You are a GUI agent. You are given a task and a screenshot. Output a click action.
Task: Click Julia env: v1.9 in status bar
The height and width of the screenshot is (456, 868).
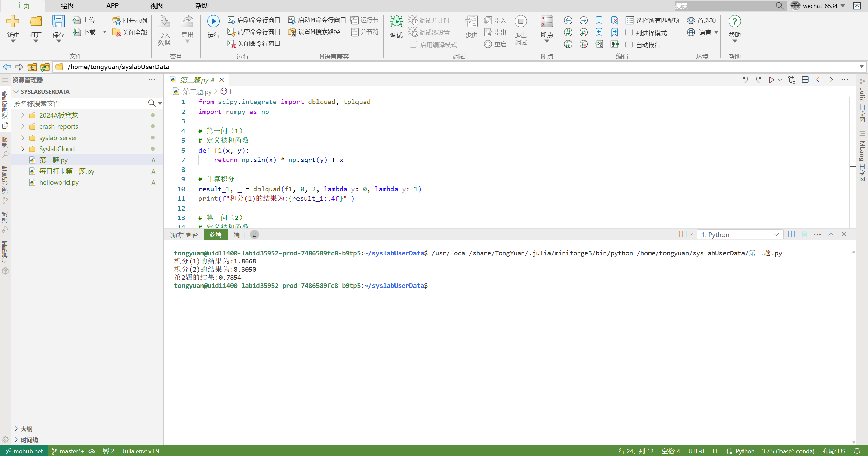tap(140, 451)
